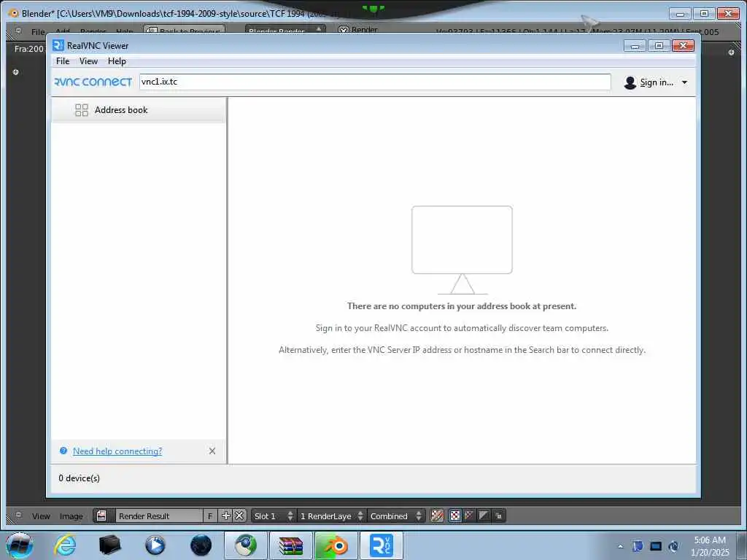Click the X unlink image button in Blender

[239, 516]
